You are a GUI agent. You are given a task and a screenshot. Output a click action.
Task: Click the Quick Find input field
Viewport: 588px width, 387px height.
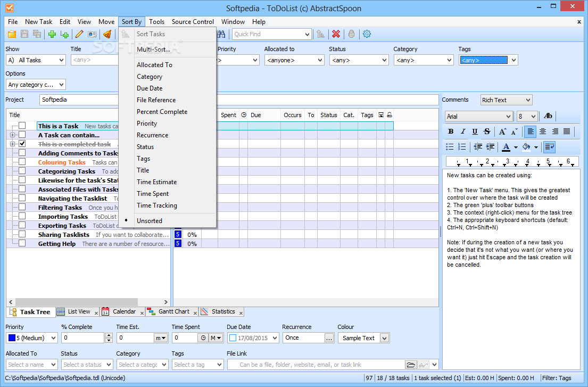click(x=269, y=34)
